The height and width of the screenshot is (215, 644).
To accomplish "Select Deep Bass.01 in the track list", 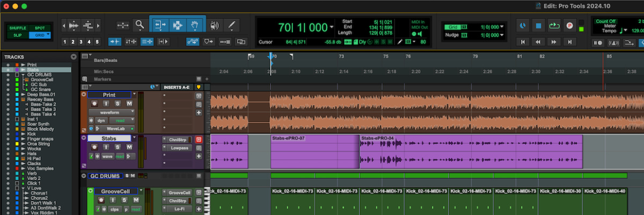I will [x=41, y=95].
